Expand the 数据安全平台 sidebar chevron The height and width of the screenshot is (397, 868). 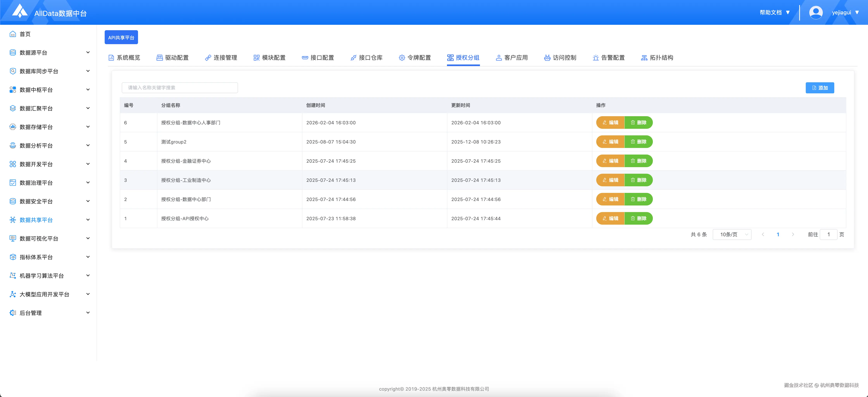[x=88, y=201]
